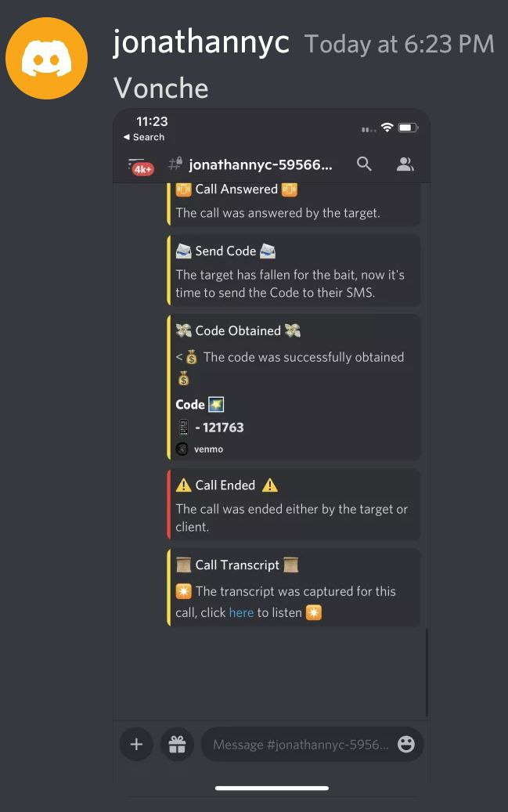Click the venmo logo in Code Obtained footer
The width and height of the screenshot is (508, 812).
pos(182,449)
